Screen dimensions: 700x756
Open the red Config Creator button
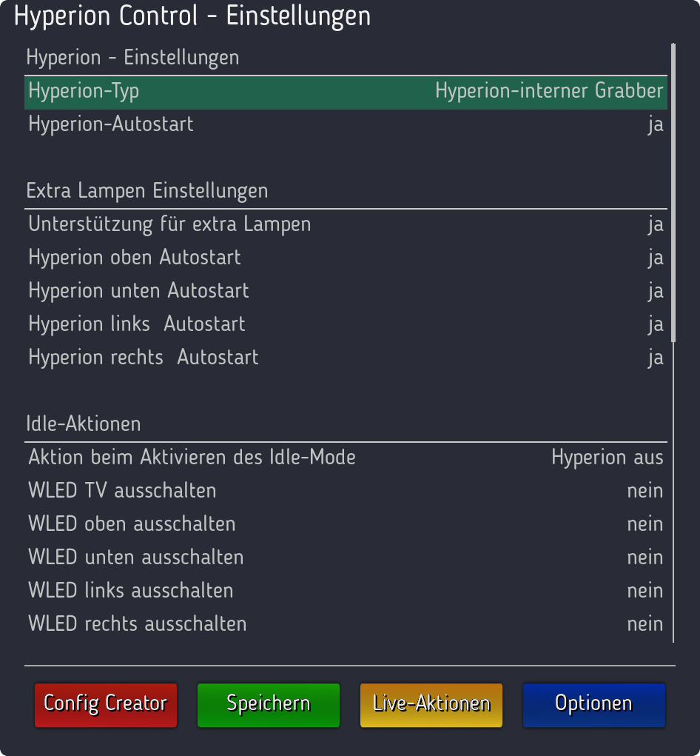pos(106,705)
